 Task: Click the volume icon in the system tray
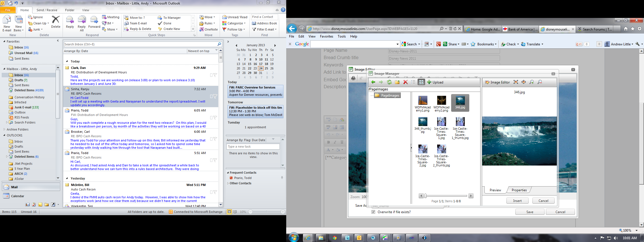pos(615,238)
